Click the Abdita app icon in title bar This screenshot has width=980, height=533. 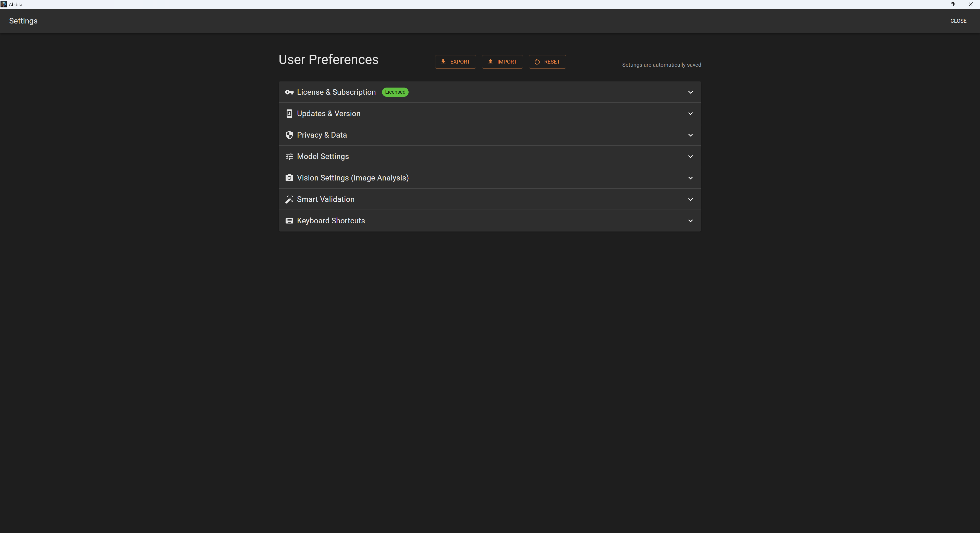point(3,4)
